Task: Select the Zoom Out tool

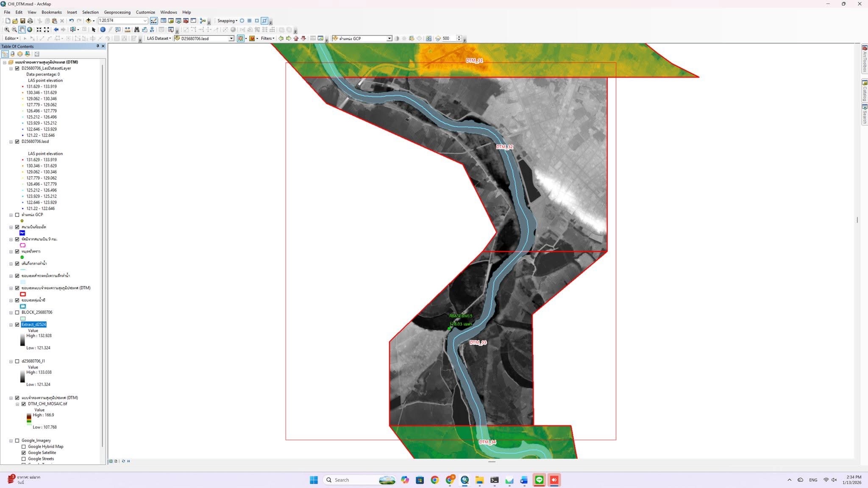Action: pyautogui.click(x=14, y=30)
